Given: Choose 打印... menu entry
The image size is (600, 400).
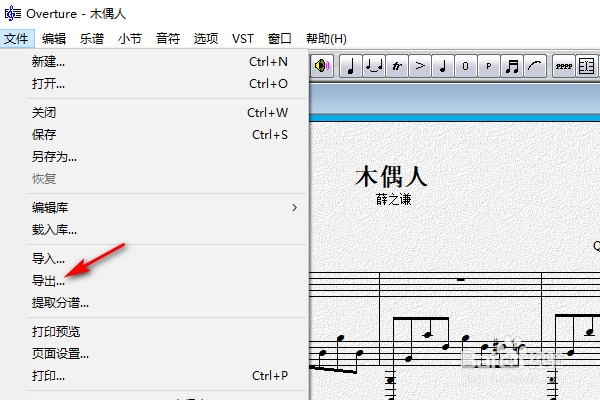Looking at the screenshot, I should click(168, 376).
